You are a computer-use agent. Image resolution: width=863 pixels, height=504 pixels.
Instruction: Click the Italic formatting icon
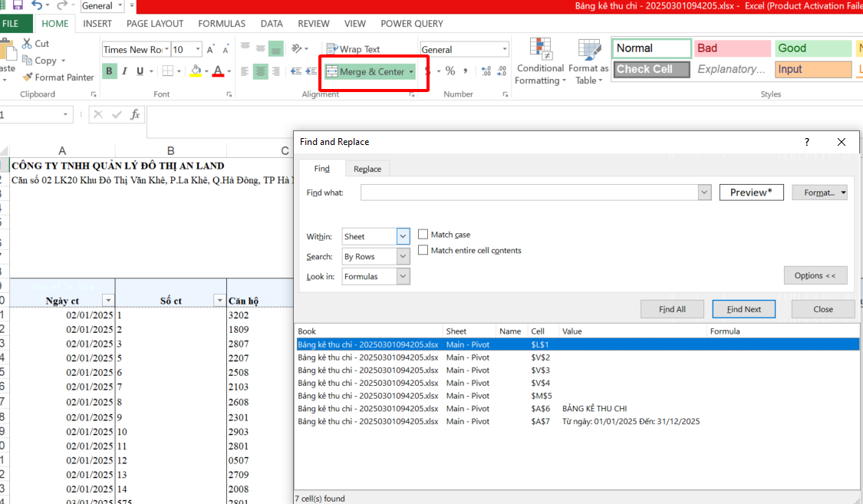(124, 71)
